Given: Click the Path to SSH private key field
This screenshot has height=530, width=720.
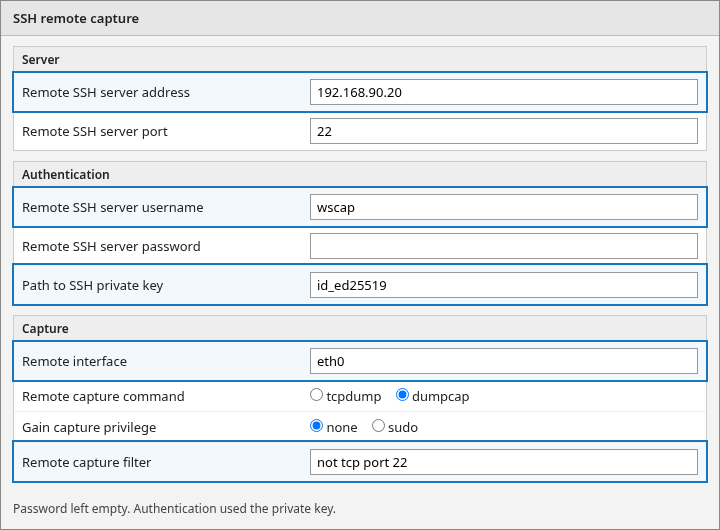Looking at the screenshot, I should click(504, 285).
